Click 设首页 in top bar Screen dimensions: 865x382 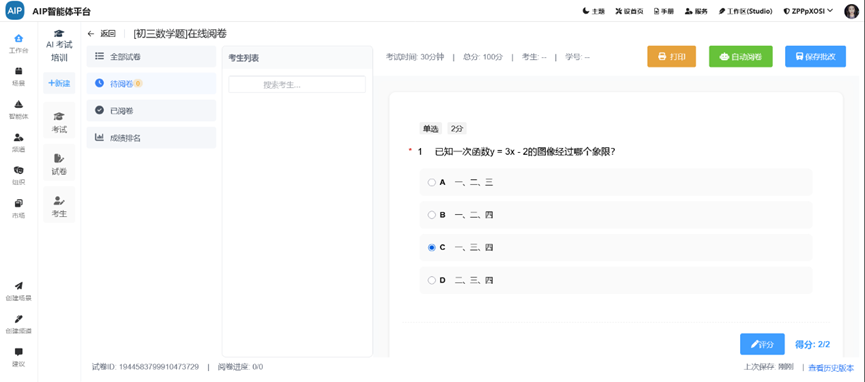[628, 11]
